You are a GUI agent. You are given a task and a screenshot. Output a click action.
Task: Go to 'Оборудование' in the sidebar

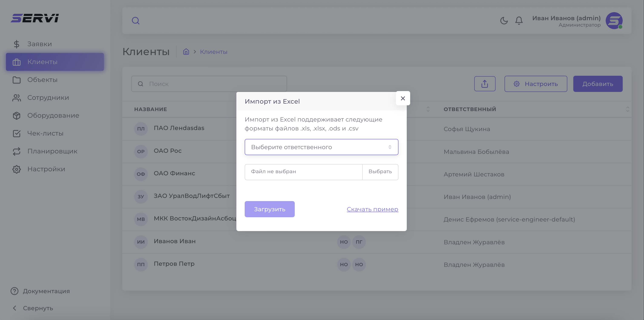(x=53, y=115)
